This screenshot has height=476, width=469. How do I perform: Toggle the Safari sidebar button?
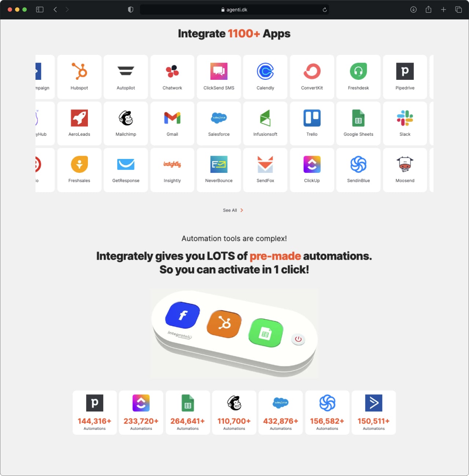[x=40, y=10]
